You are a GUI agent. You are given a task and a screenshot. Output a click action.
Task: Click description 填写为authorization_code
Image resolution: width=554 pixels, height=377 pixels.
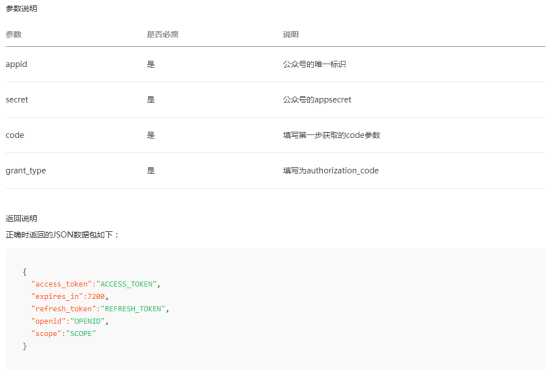point(331,171)
